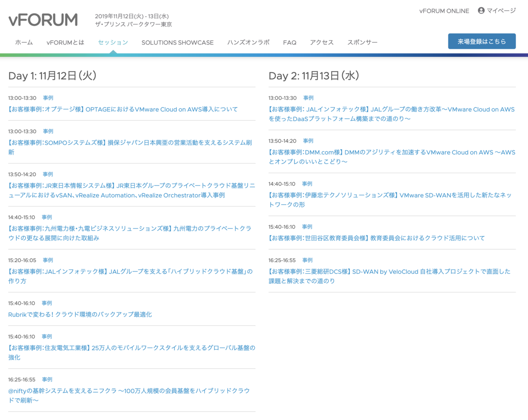Click the 来場登録はこちら button
Screen dimensions: 528x420
tap(482, 41)
